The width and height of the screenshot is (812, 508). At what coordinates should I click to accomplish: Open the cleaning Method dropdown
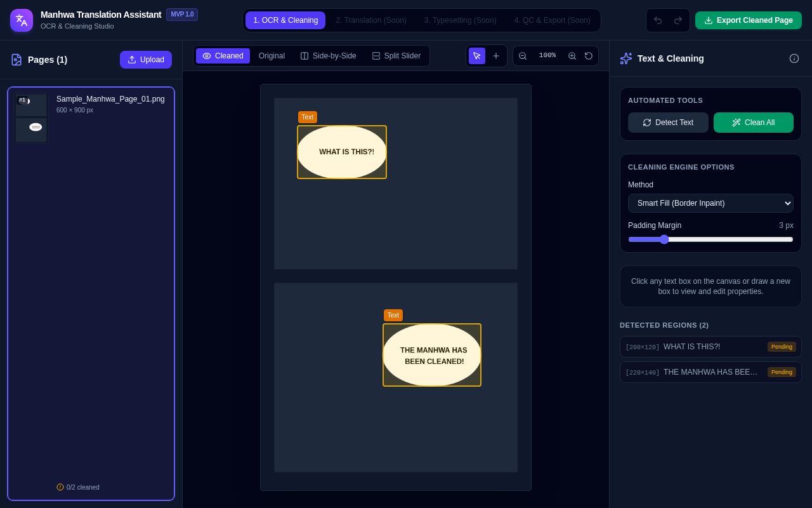710,203
